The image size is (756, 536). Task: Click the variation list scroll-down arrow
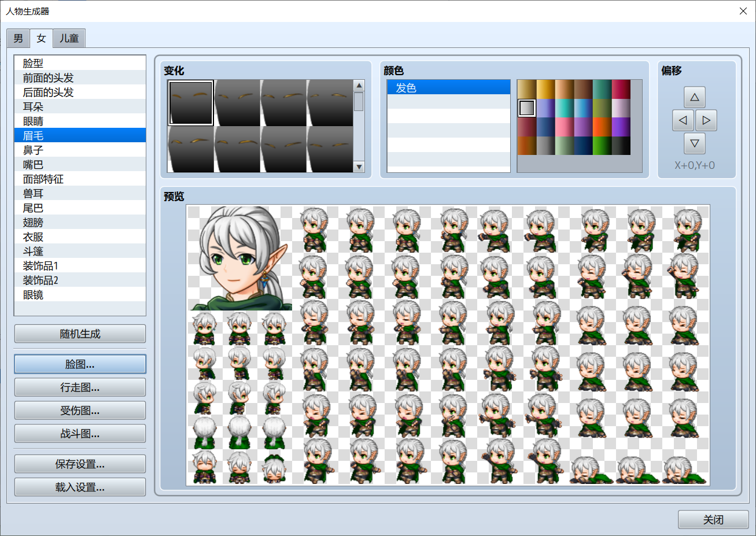(359, 167)
